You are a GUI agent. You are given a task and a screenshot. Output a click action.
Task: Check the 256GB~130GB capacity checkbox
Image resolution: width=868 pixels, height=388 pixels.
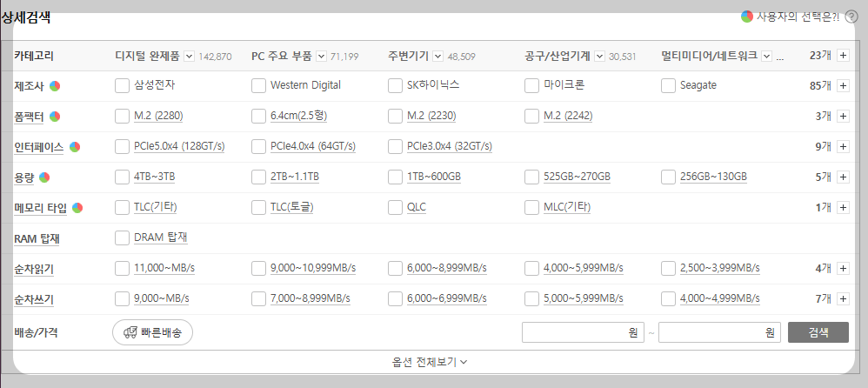(668, 177)
